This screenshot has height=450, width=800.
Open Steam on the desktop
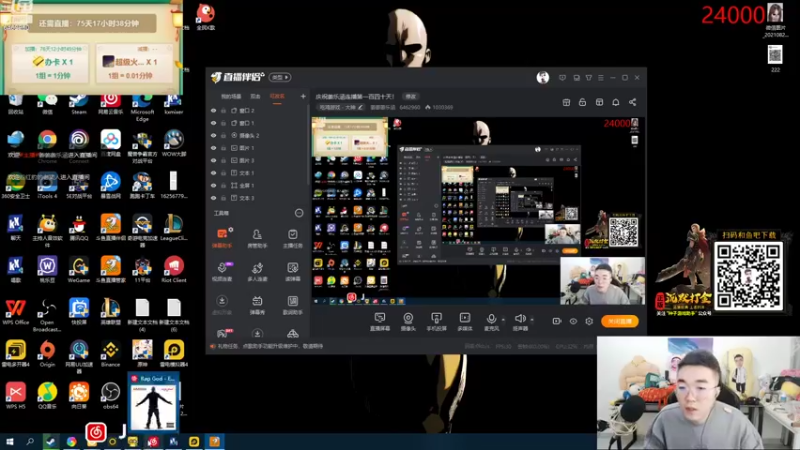(x=79, y=104)
